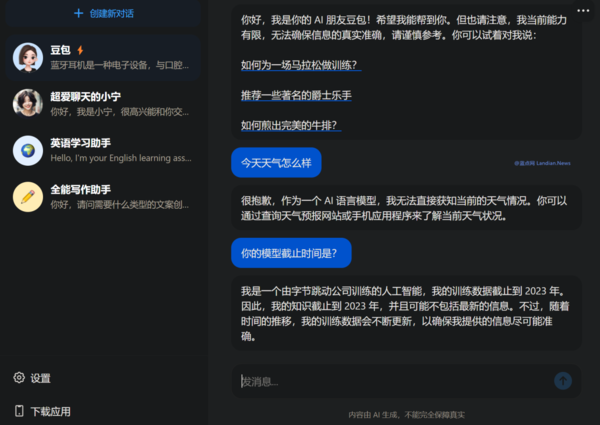Click the user message 今天天气怎么样
This screenshot has width=600, height=425.
pos(276,163)
